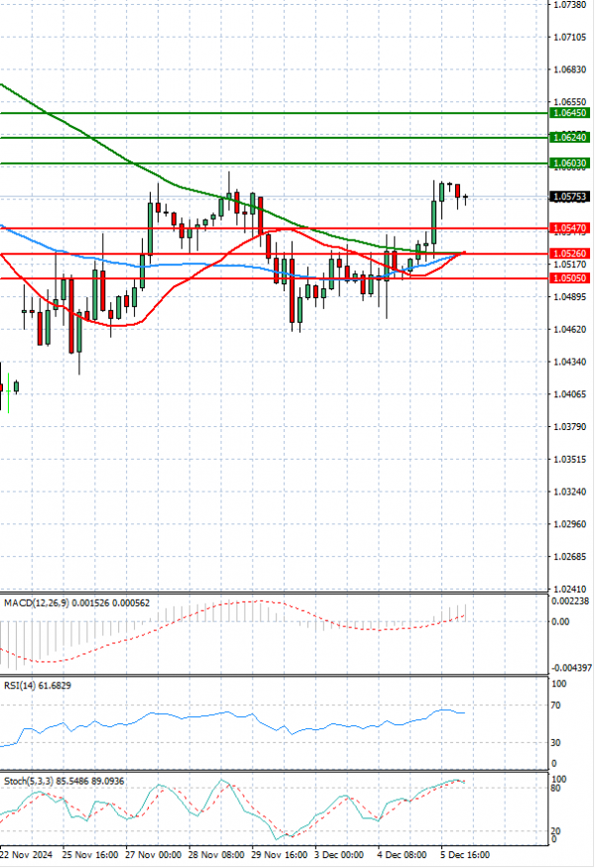Click the 1.07380 price scale value
The height and width of the screenshot is (868, 595).
(x=570, y=4)
